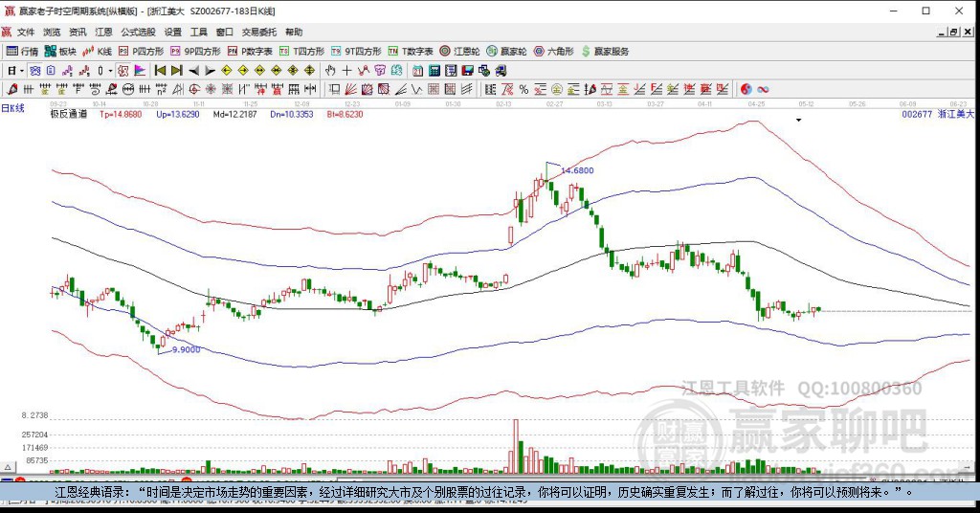Jump to first bar with skip-back icon
Image resolution: width=980 pixels, height=513 pixels.
pyautogui.click(x=160, y=71)
